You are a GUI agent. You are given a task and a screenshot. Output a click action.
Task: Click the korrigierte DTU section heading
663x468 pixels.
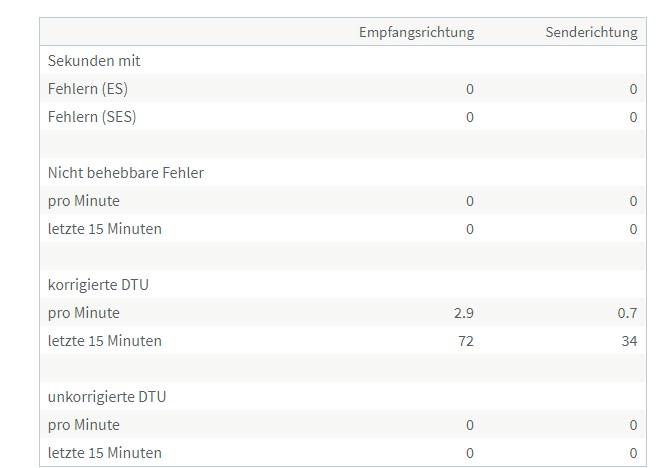pos(97,285)
